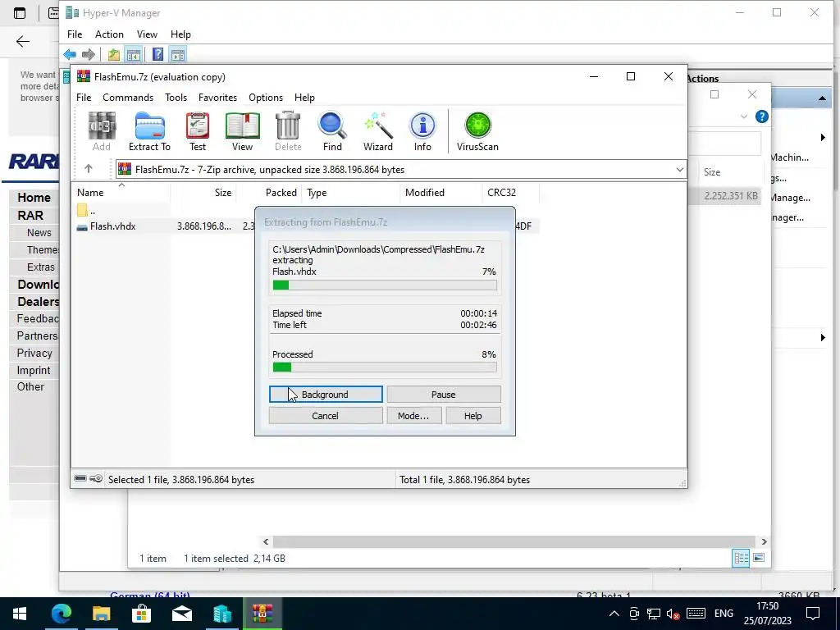Run the Test archive tool
Screen dimensions: 840x630
point(198,131)
